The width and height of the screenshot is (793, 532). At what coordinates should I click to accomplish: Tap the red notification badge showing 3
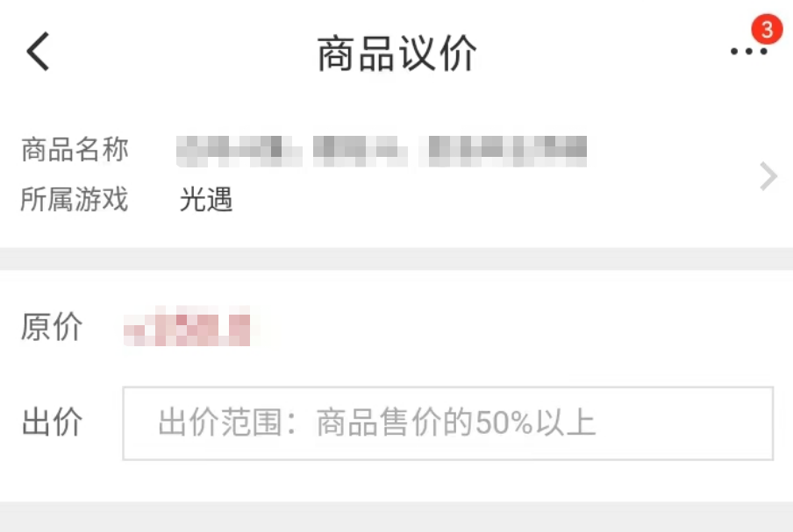point(767,29)
